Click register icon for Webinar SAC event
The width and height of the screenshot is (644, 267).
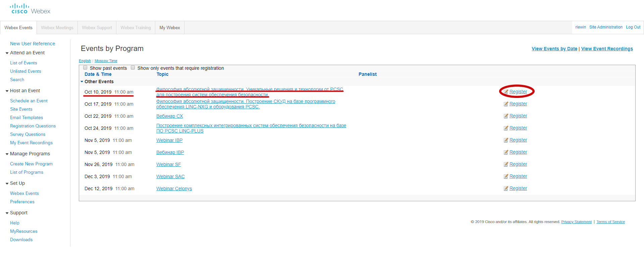[506, 176]
